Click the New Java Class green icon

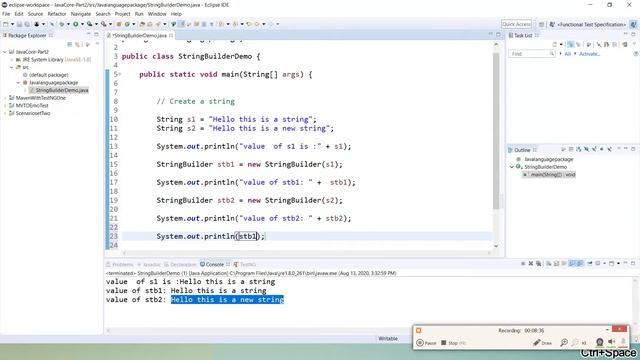127,24
